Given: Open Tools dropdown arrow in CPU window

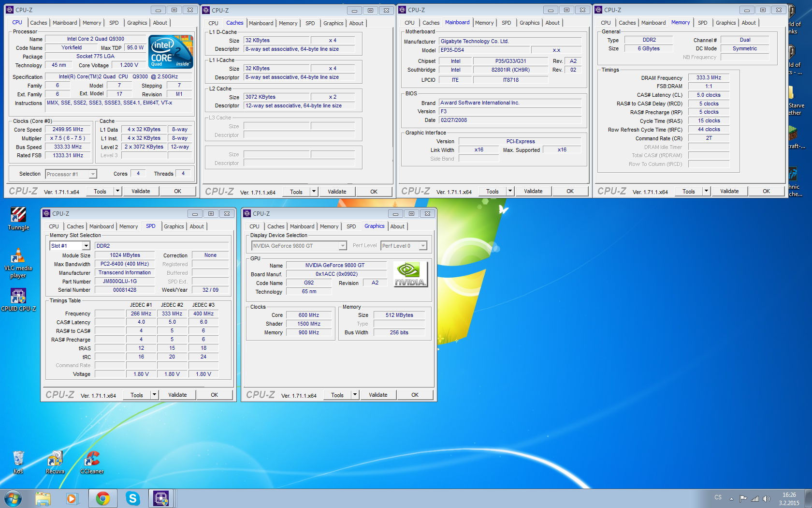Looking at the screenshot, I should coord(117,191).
